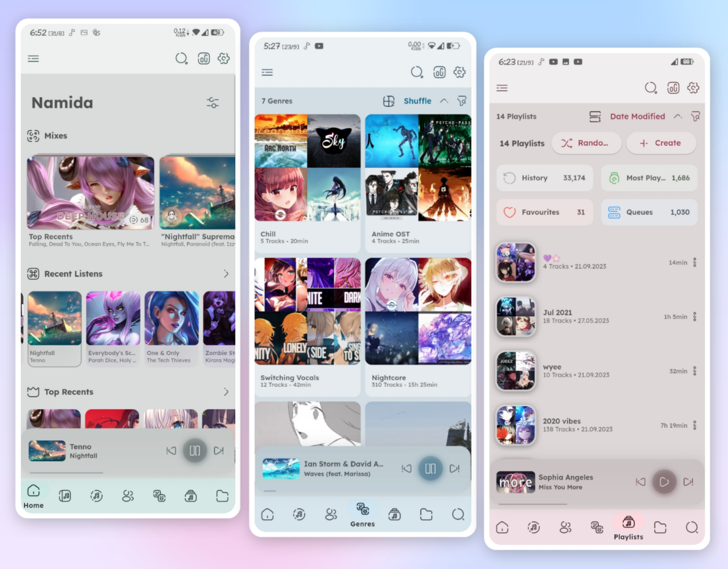This screenshot has width=728, height=569.
Task: Open the three-dot menu for the Jul 2021 playlist
Action: pos(695,317)
